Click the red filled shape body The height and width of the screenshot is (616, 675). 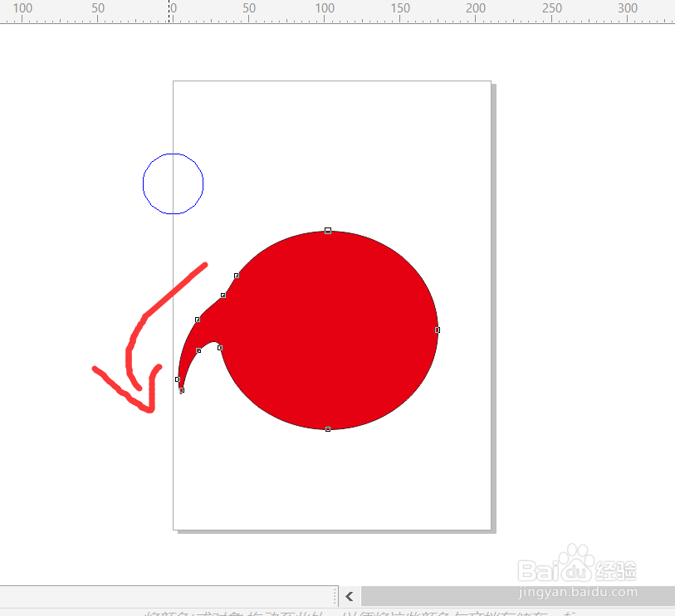[331, 331]
